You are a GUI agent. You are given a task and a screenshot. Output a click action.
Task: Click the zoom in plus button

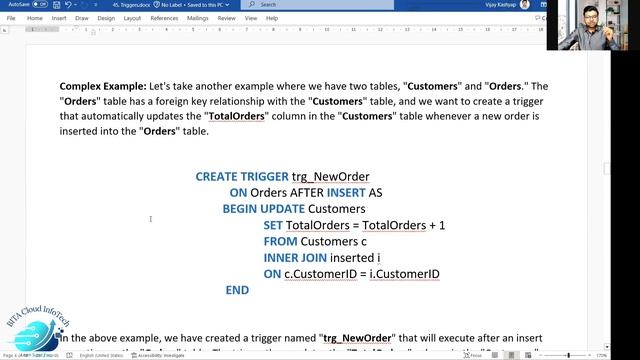(589, 356)
